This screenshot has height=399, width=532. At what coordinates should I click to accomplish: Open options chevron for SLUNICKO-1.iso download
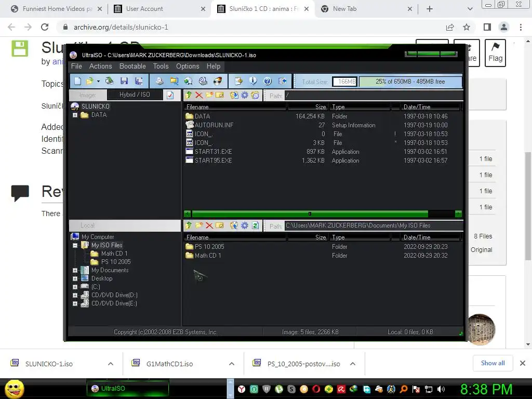coord(111,364)
